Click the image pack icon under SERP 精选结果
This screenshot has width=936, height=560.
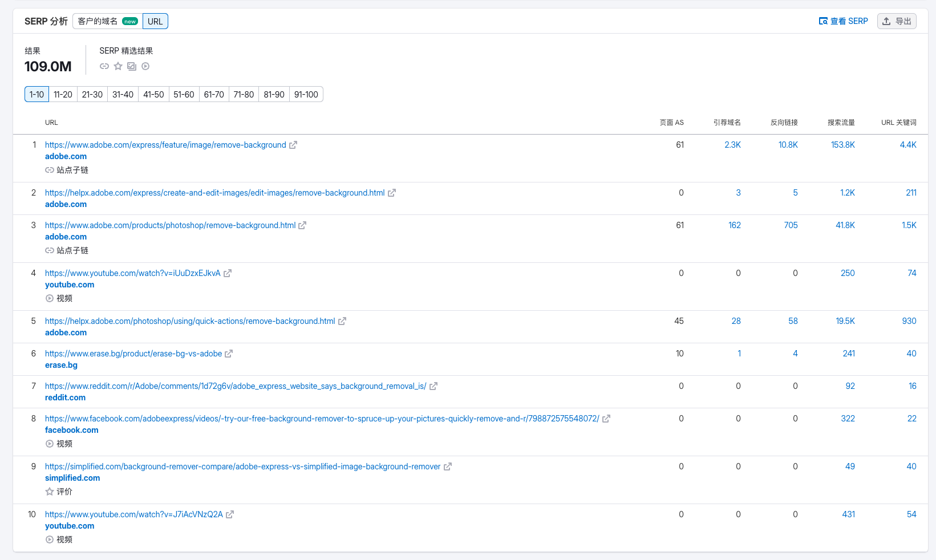pyautogui.click(x=132, y=66)
